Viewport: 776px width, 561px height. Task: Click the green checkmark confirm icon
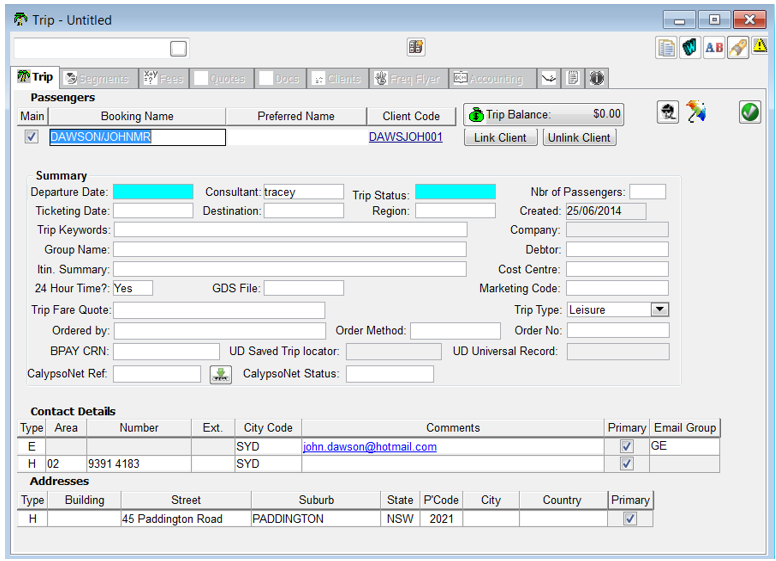[750, 112]
